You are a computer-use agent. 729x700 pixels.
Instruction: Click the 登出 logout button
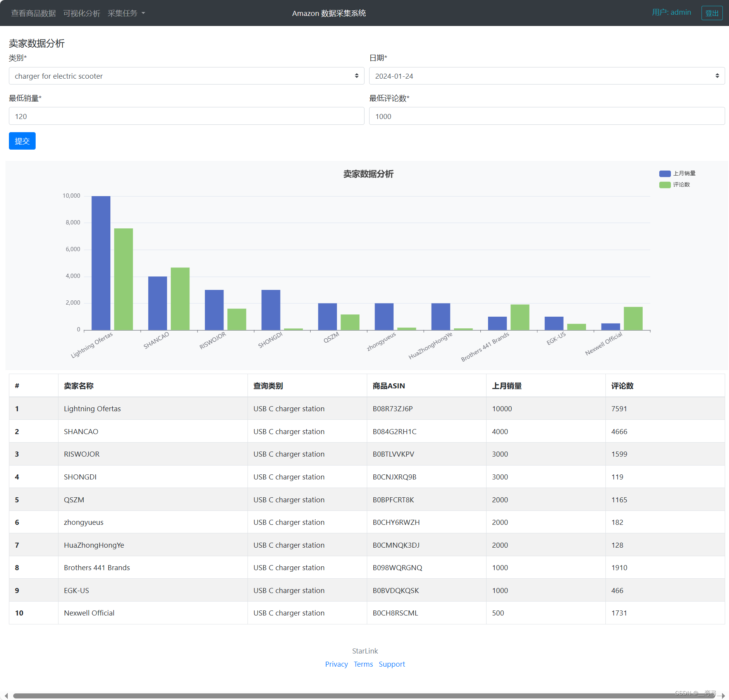click(x=712, y=13)
